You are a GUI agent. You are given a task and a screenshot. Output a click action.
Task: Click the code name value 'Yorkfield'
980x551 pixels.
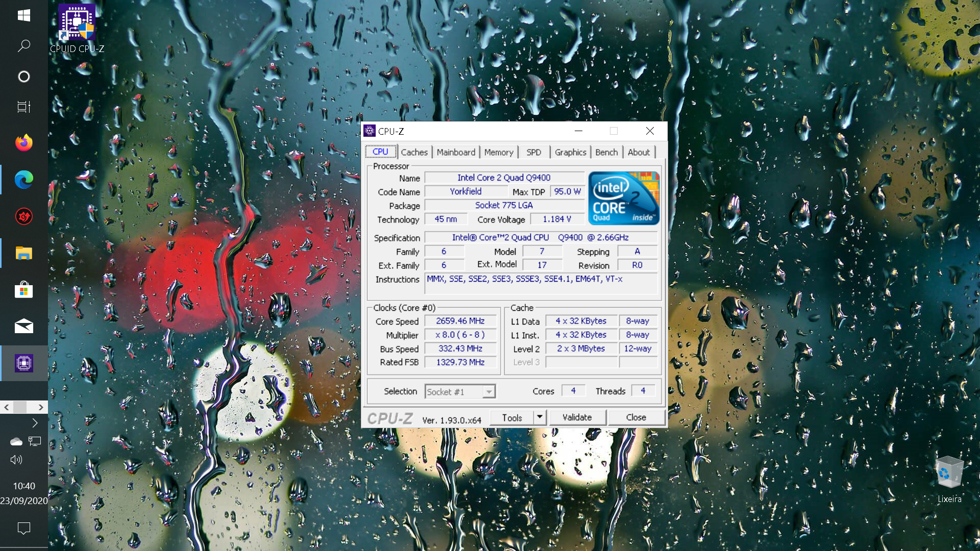point(465,191)
